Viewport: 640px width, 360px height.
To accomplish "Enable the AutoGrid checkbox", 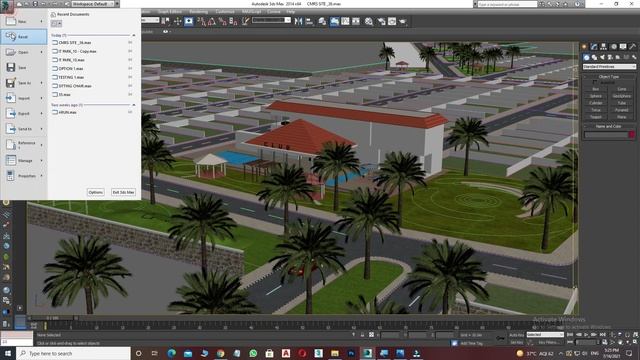I will coord(594,82).
